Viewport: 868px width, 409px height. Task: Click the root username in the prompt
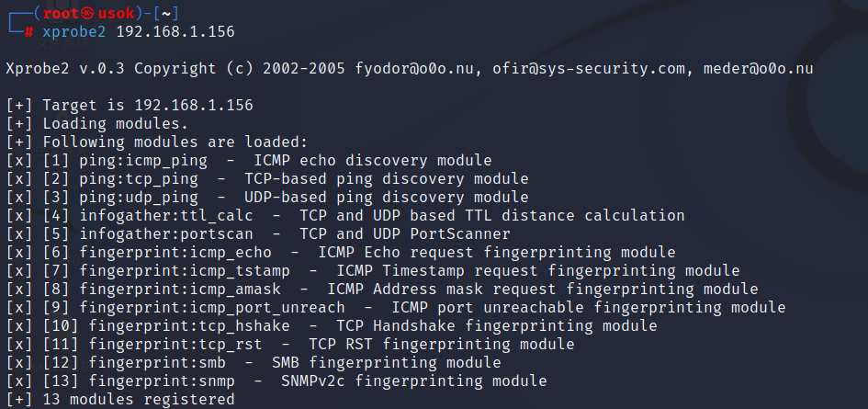pos(61,13)
